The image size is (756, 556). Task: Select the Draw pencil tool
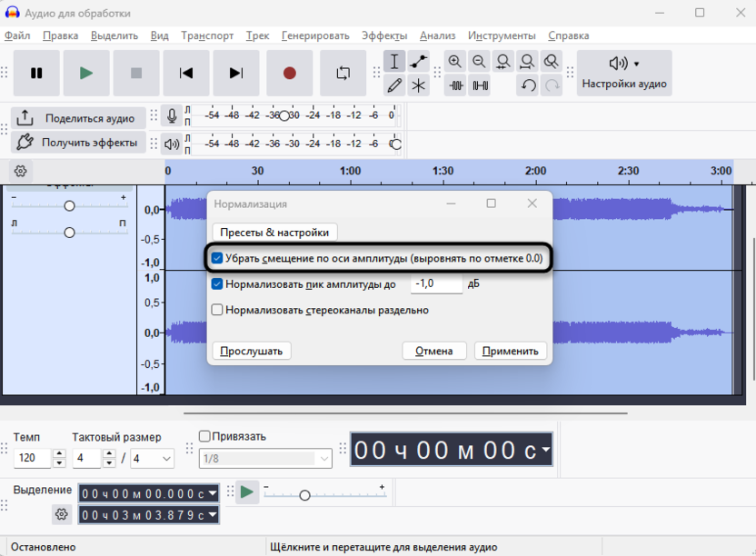[x=394, y=85]
